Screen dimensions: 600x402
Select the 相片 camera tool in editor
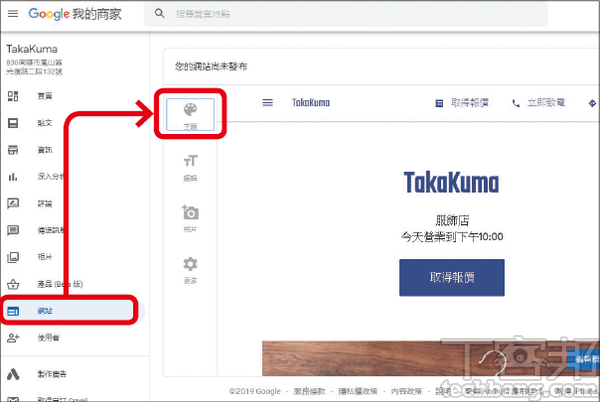click(190, 219)
